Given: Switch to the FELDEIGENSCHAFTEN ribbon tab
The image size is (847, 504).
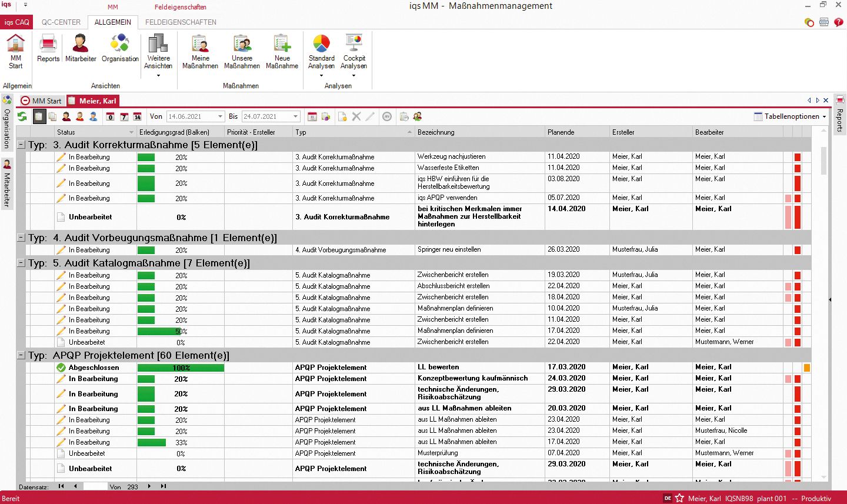Looking at the screenshot, I should click(181, 22).
